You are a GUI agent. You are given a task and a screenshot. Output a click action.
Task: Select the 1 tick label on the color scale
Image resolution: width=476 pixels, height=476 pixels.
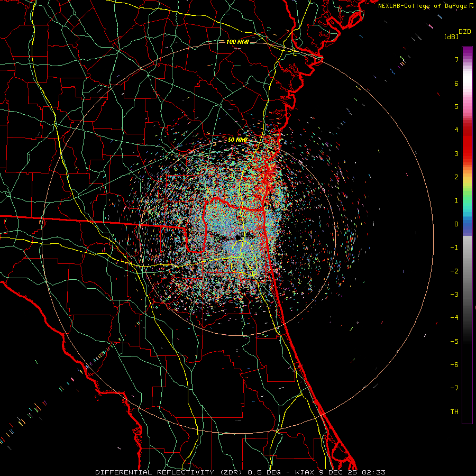tap(456, 200)
